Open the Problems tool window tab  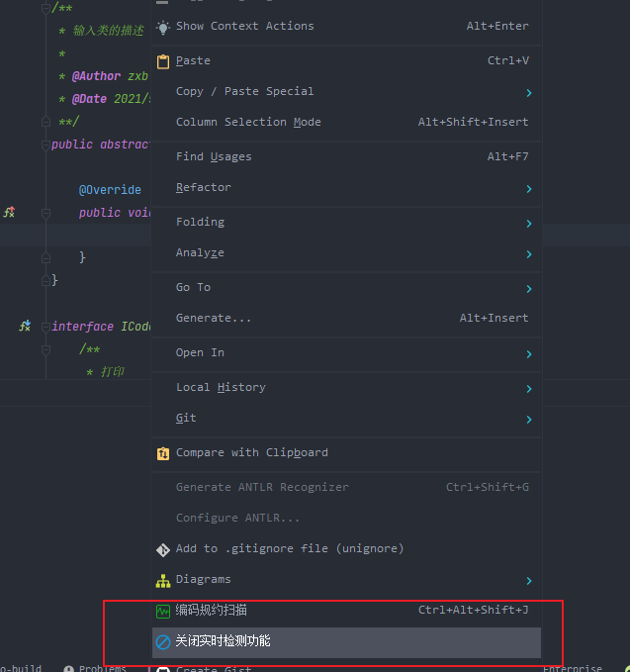click(x=95, y=669)
